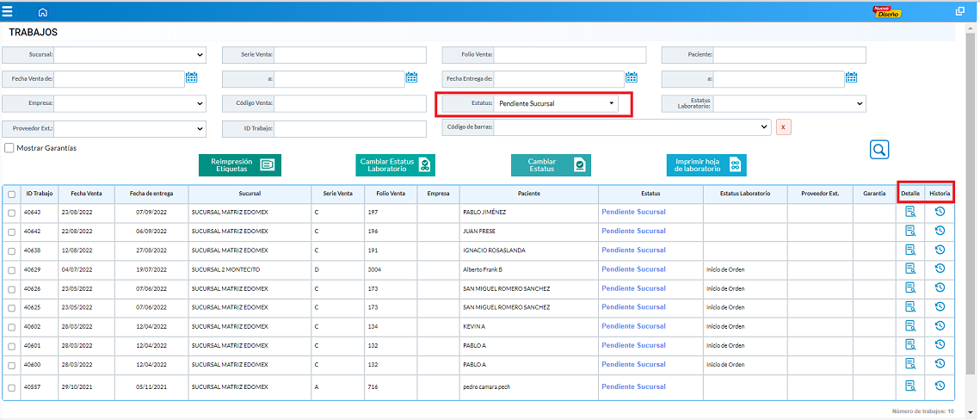The image size is (980, 420).
Task: Open calendar for Fecha Venta de
Action: click(191, 77)
